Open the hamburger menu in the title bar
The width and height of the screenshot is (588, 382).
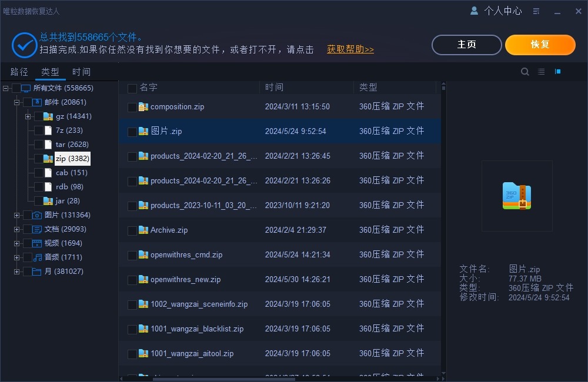[x=536, y=11]
